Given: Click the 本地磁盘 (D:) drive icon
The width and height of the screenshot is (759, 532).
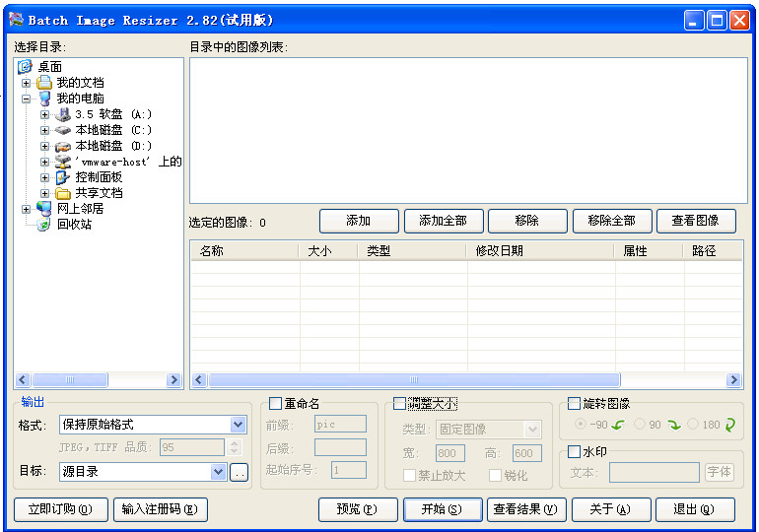Looking at the screenshot, I should tap(63, 146).
